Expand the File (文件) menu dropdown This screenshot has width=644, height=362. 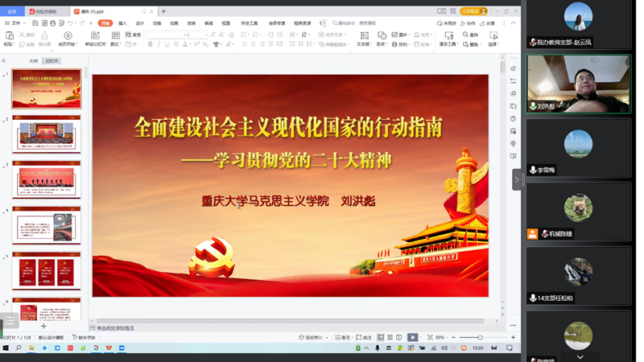tap(15, 23)
